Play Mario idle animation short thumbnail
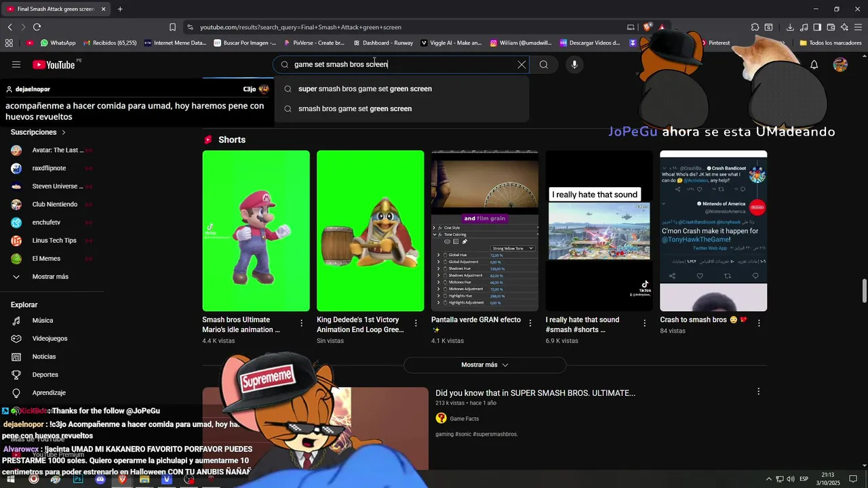This screenshot has width=868, height=488. [x=256, y=230]
